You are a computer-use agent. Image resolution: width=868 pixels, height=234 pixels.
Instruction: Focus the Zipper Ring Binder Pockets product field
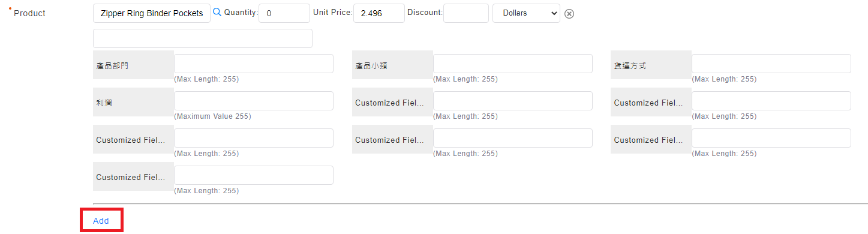pyautogui.click(x=152, y=13)
